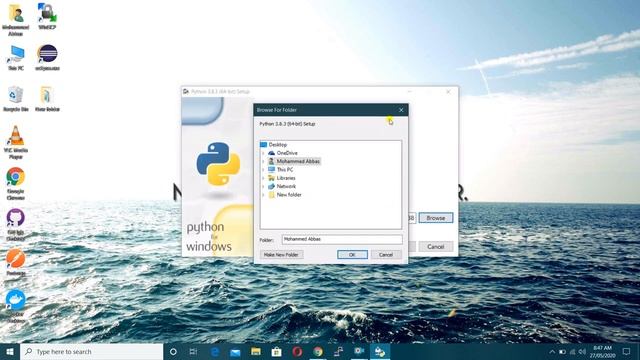
Task: Click the Folder name text field
Action: coord(342,239)
